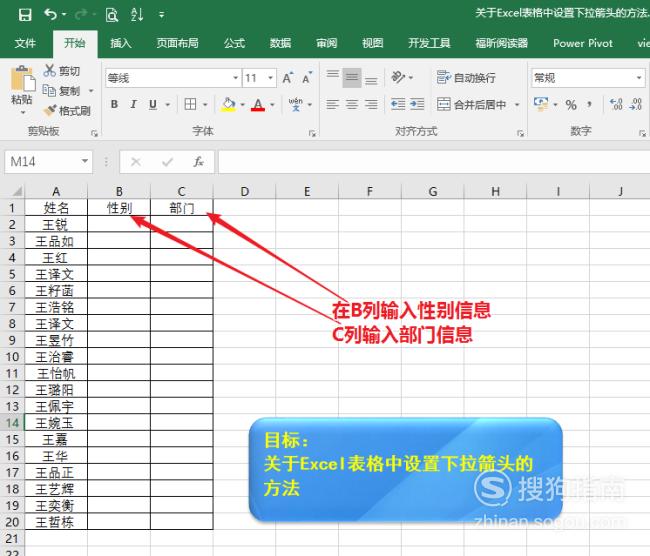The height and width of the screenshot is (556, 650).
Task: Click the Decrease Decimal icon
Action: pyautogui.click(x=635, y=104)
